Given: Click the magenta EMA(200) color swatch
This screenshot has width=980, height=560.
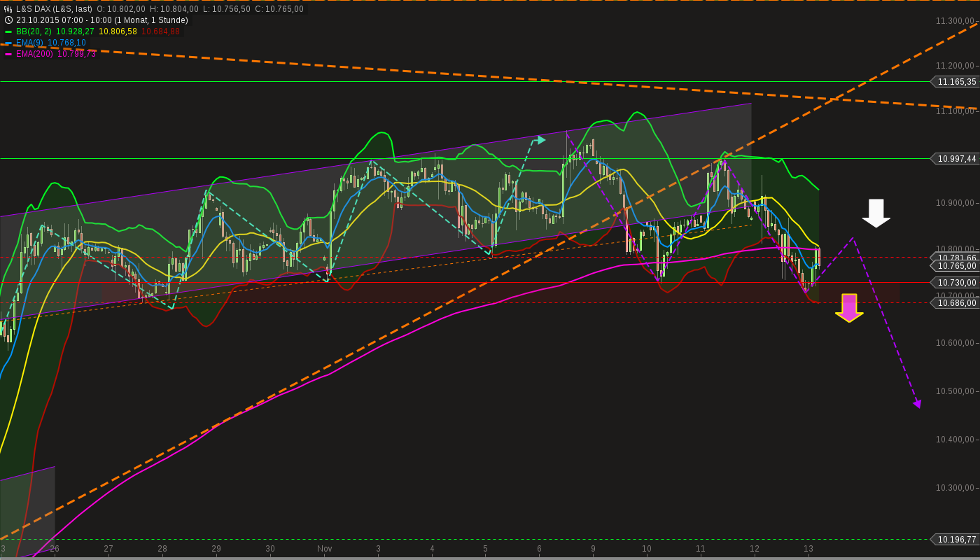Looking at the screenshot, I should coord(8,54).
